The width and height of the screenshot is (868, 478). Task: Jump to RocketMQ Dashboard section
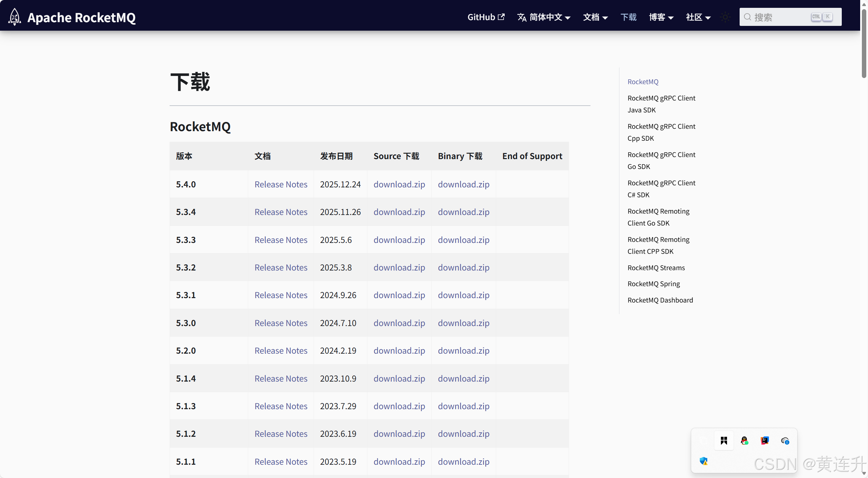(x=660, y=300)
